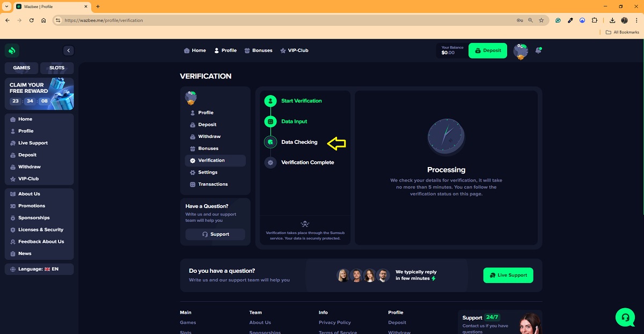Click the Wazbee logo icon
Viewport: 644px width, 334px height.
click(12, 50)
